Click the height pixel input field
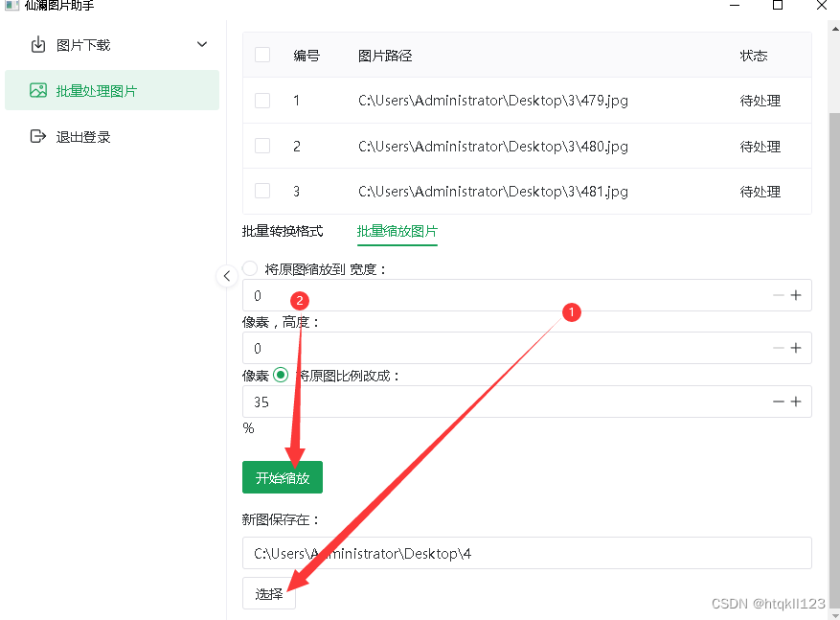This screenshot has height=620, width=840. (x=527, y=348)
